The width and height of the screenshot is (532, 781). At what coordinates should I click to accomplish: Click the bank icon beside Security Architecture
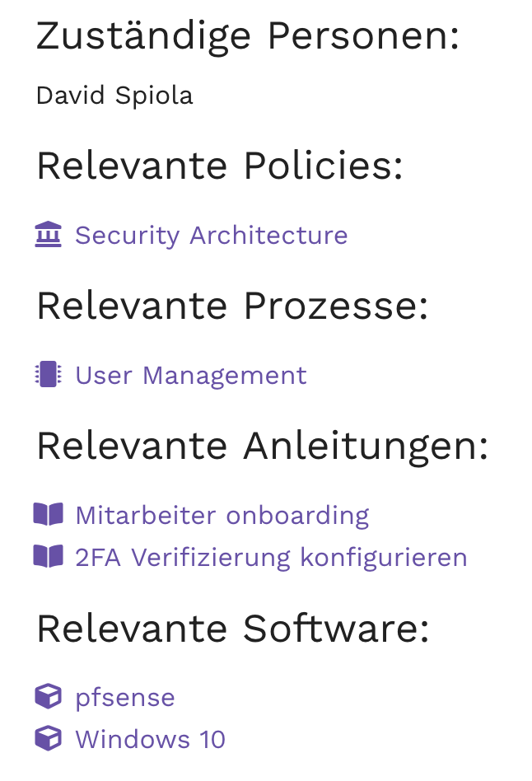48,236
